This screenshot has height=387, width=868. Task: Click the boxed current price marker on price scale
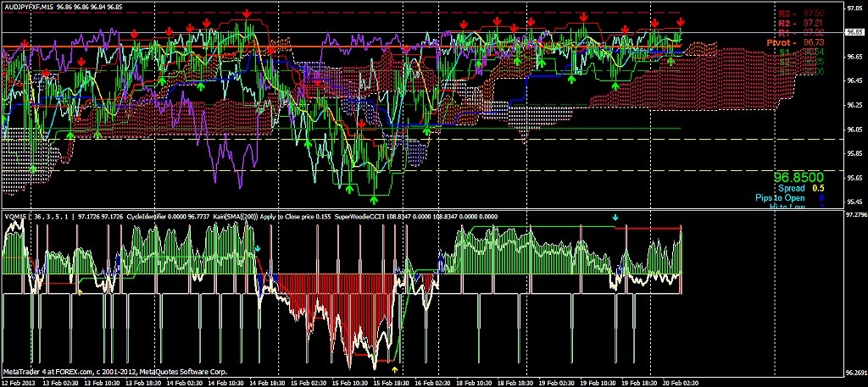click(855, 33)
